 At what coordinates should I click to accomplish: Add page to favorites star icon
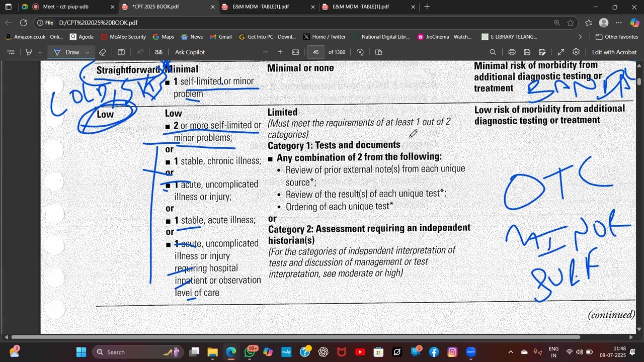(571, 23)
